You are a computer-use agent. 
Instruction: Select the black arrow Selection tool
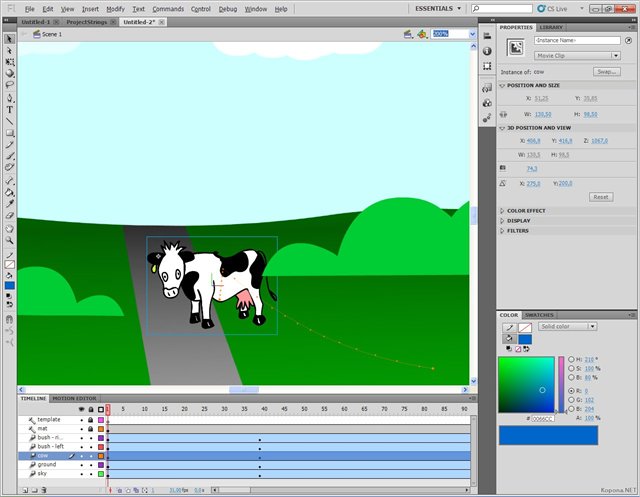pos(10,39)
